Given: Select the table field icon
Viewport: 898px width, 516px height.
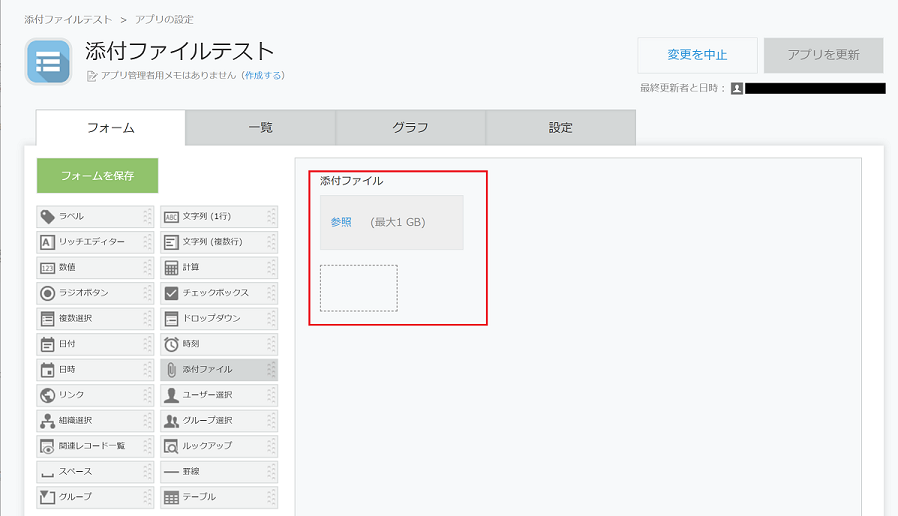Looking at the screenshot, I should [171, 497].
